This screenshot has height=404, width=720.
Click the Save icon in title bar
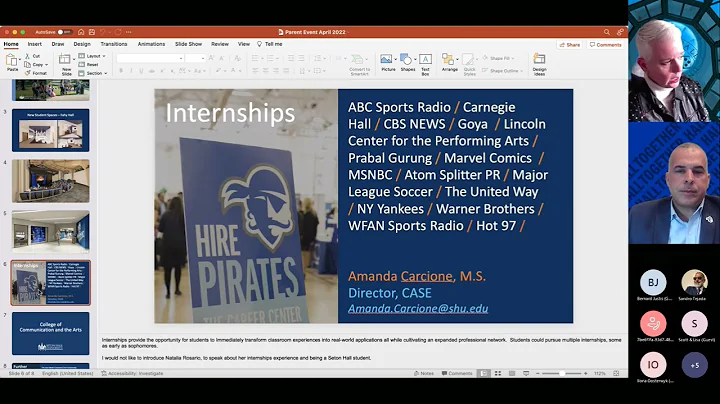[x=92, y=32]
